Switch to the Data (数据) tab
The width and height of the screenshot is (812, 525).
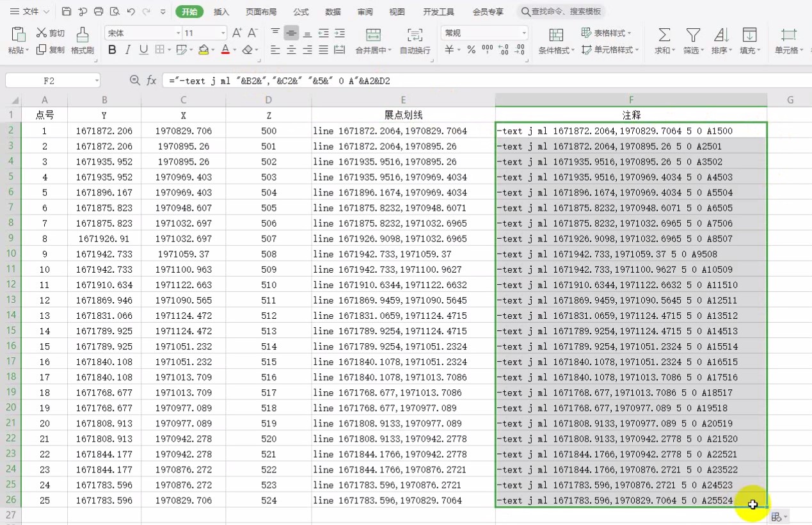point(333,12)
